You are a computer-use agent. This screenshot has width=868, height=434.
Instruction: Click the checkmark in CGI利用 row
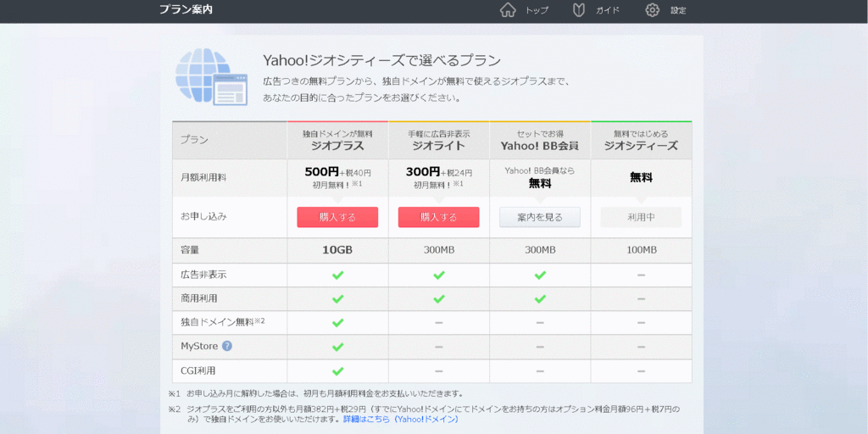pos(337,370)
